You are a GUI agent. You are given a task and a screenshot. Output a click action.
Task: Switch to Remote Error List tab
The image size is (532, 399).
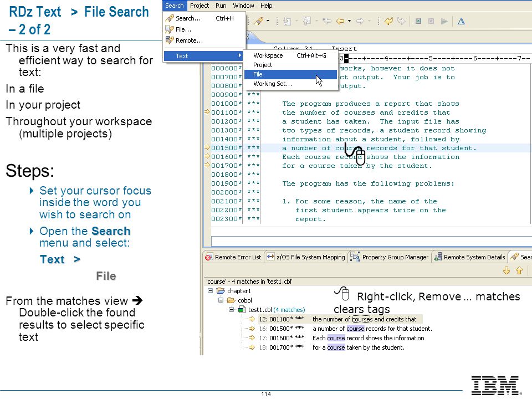[x=233, y=257]
